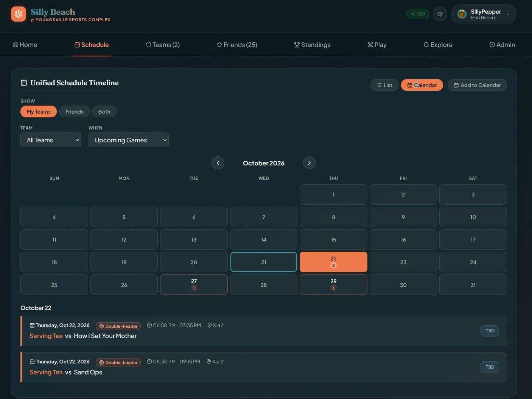Click the October 2026 month label
This screenshot has height=399, width=532.
click(x=264, y=163)
